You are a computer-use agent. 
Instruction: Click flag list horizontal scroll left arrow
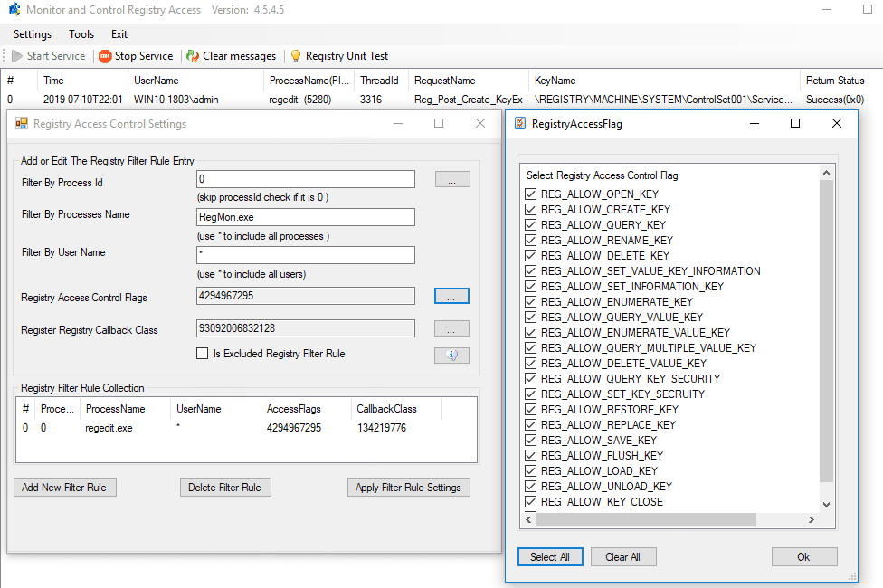pos(528,519)
